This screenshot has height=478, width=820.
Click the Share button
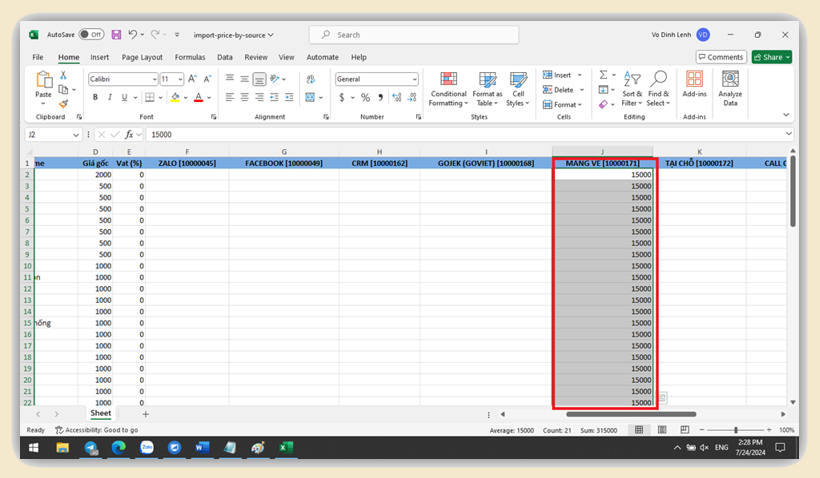(771, 57)
